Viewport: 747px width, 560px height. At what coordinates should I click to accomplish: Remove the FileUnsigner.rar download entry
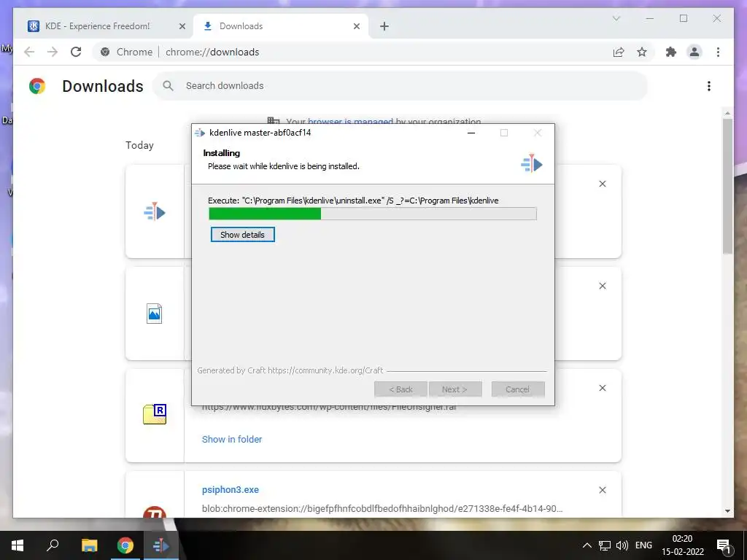(x=602, y=388)
